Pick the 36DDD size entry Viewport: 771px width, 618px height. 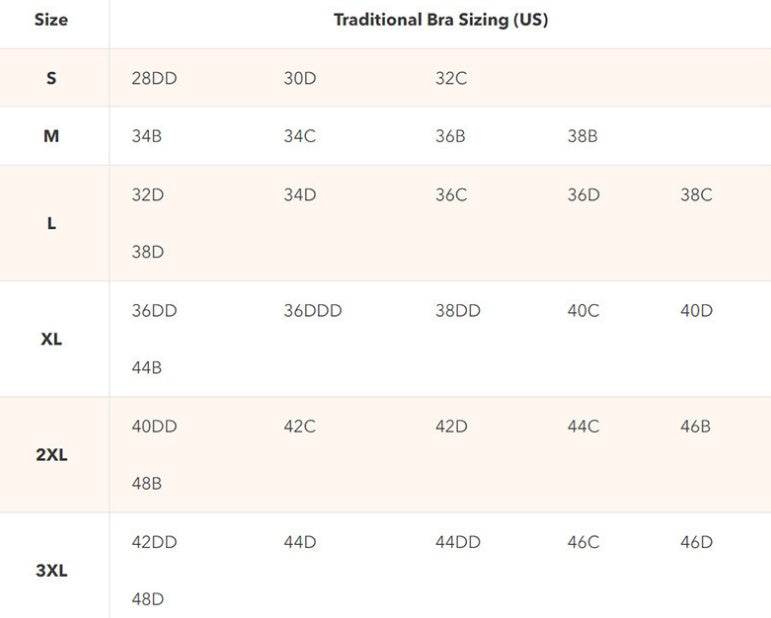tap(312, 311)
